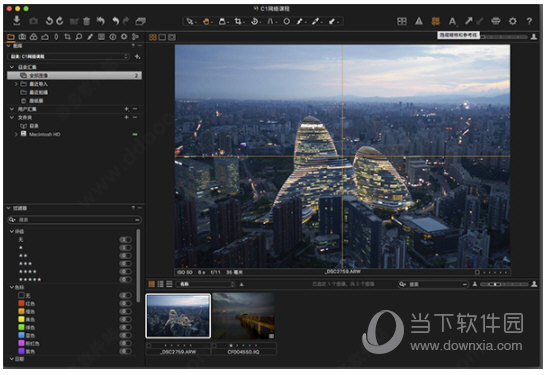
Task: Open the Color three-circles tool tab
Action: point(33,37)
